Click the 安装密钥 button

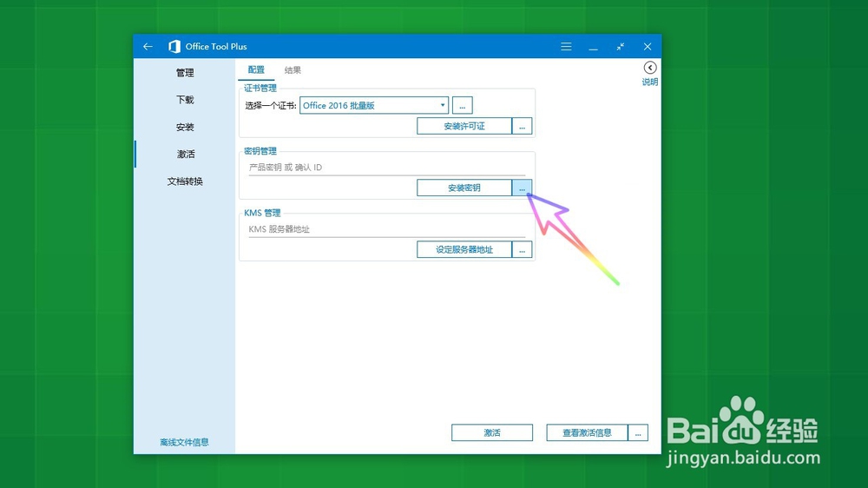(x=464, y=188)
